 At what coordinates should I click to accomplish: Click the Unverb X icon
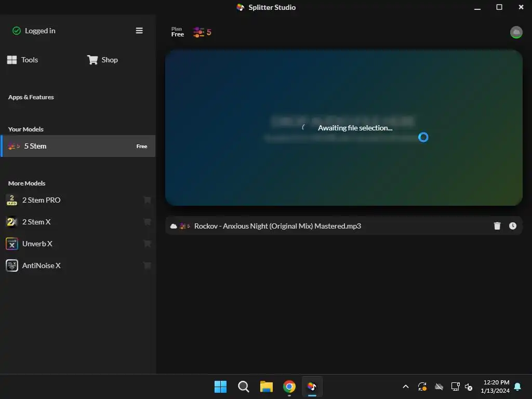12,244
